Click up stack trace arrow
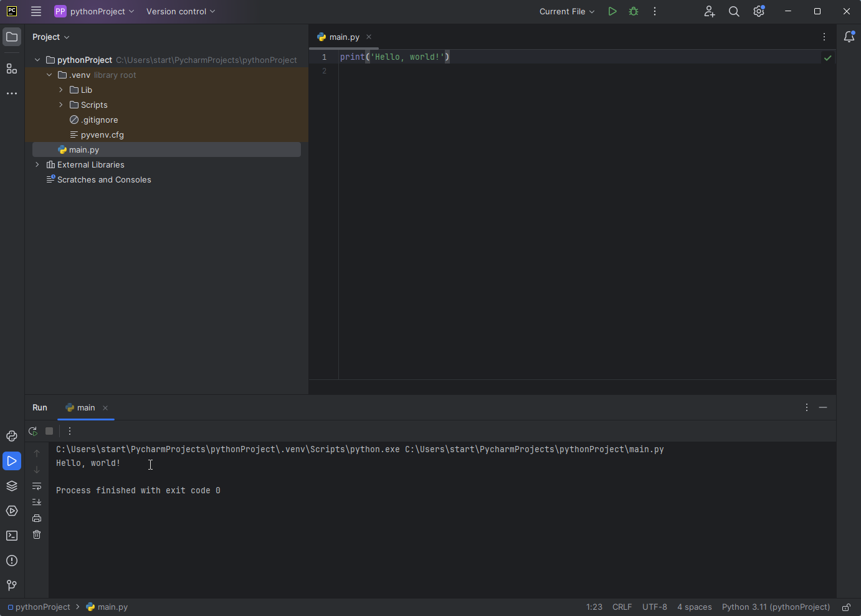The height and width of the screenshot is (616, 861). coord(37,453)
